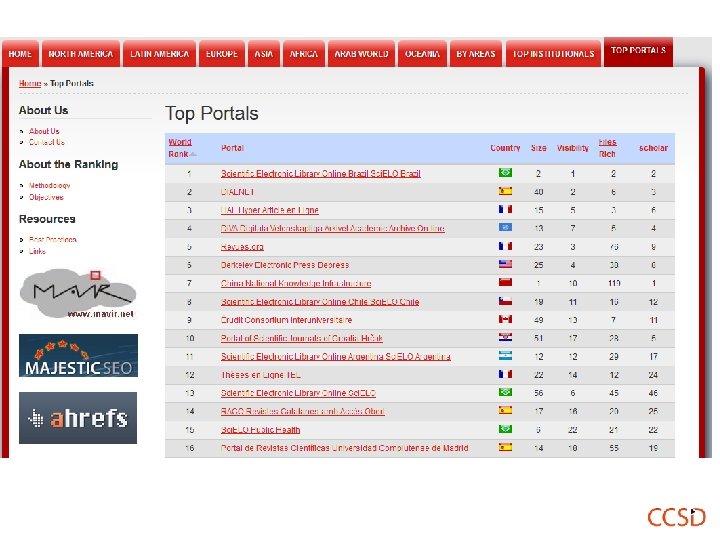The height and width of the screenshot is (540, 720).
Task: Click Brazil flag in SciELO Brazil row
Action: click(x=505, y=173)
